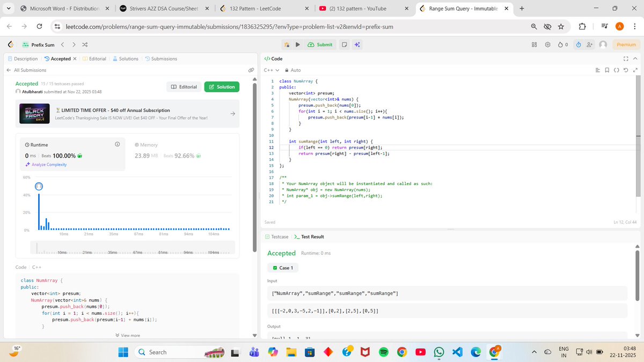Viewport: 644px width, 362px height.
Task: Run the code using the play icon
Action: (x=298, y=45)
